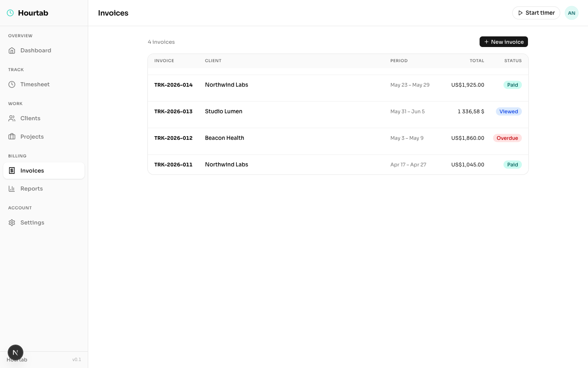The height and width of the screenshot is (368, 588).
Task: Click the Overdue status badge
Action: (x=507, y=138)
